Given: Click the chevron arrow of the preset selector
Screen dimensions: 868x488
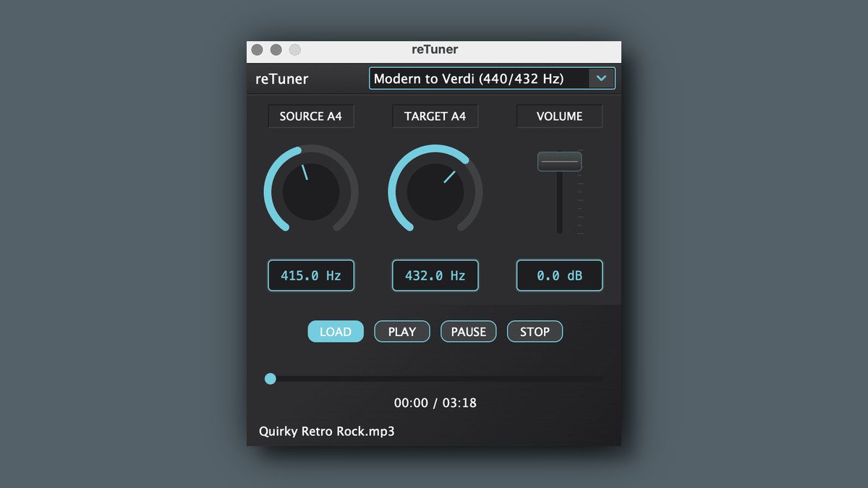Looking at the screenshot, I should tap(601, 79).
